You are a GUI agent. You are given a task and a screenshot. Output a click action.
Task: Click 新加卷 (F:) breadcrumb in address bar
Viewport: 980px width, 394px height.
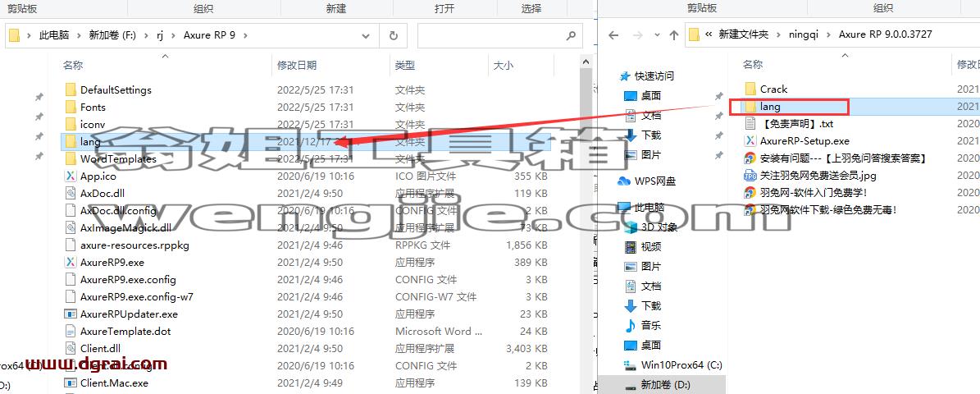coord(112,35)
